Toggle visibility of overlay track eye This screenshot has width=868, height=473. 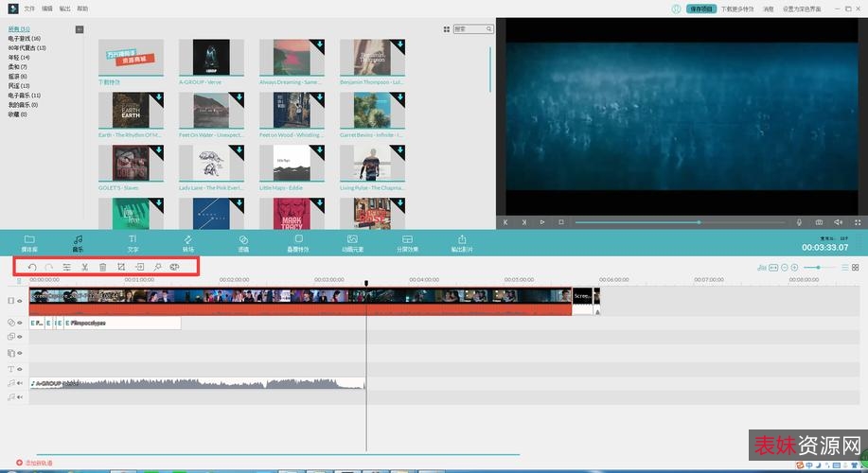click(x=19, y=337)
